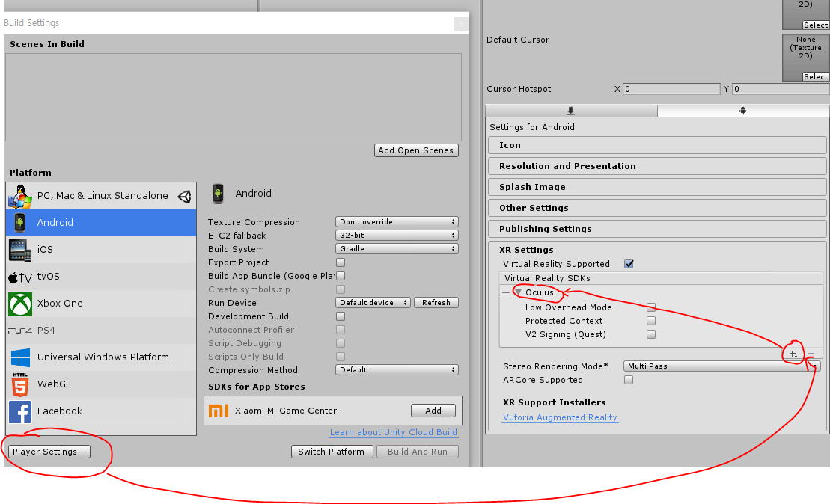Enable Protected Context checkbox

(651, 321)
